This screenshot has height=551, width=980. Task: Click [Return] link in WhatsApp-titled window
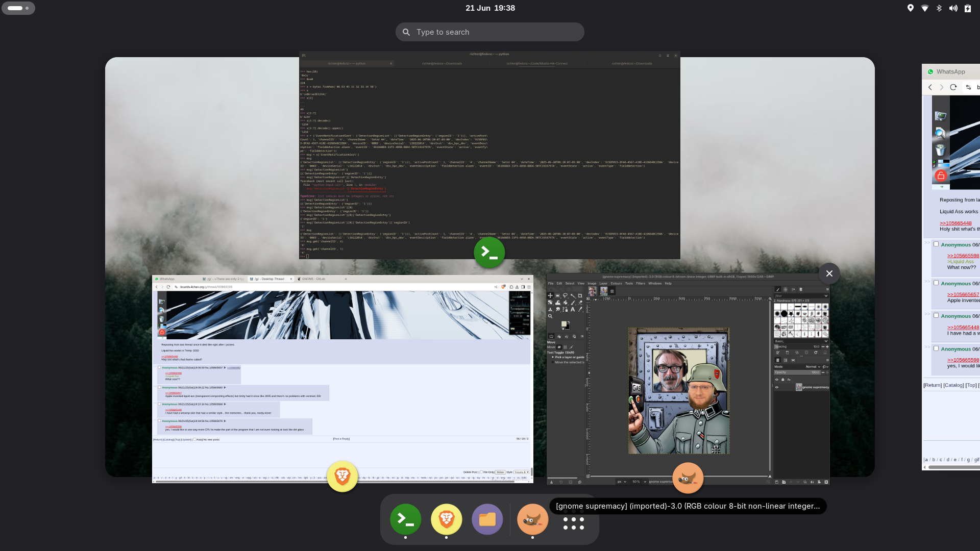933,385
